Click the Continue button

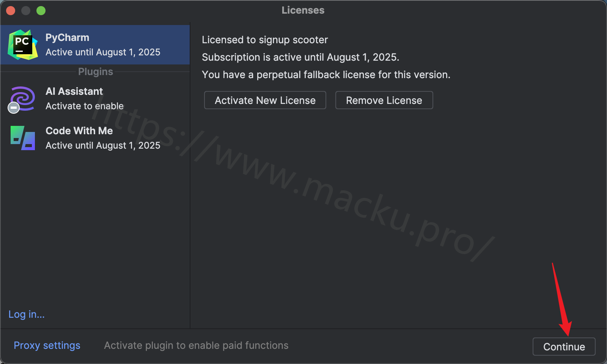click(x=564, y=347)
